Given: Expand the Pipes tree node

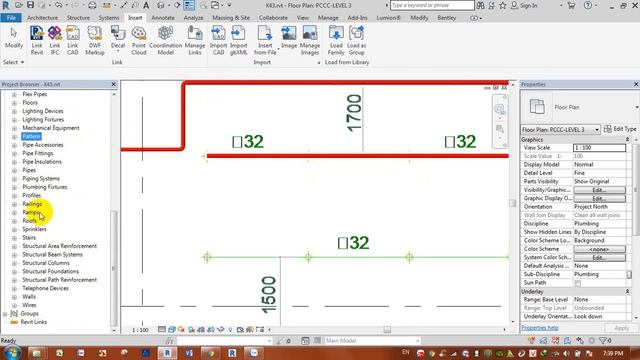Looking at the screenshot, I should [x=14, y=170].
